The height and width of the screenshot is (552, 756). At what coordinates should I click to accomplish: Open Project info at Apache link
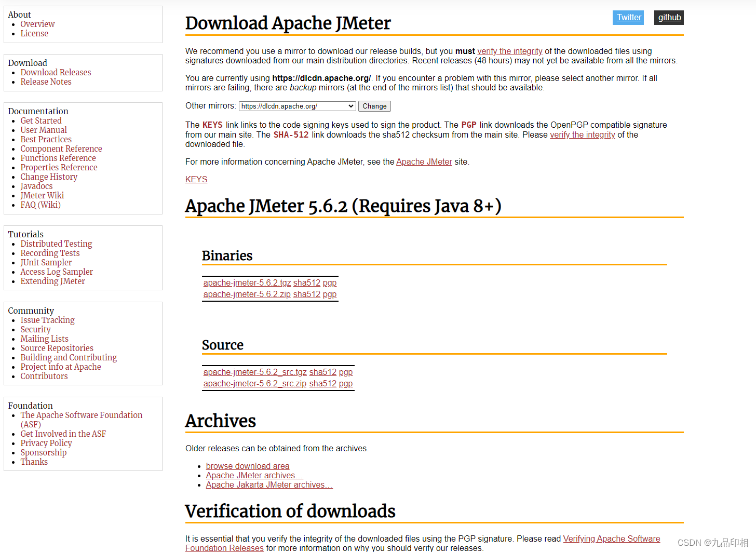tap(61, 367)
